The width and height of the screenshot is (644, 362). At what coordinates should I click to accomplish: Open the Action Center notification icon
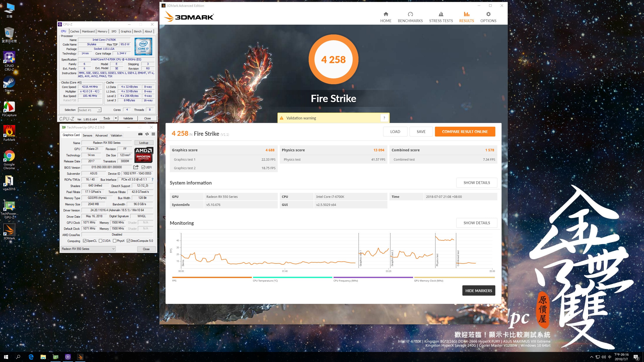636,357
